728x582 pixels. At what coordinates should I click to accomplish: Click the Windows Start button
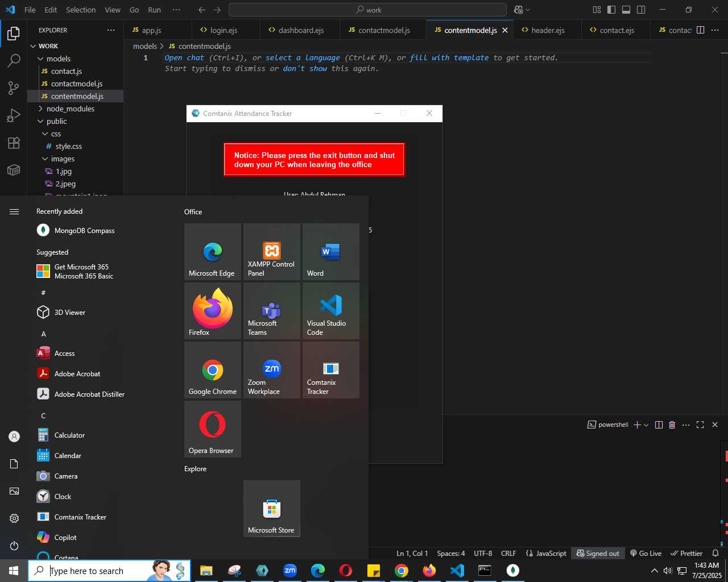(14, 571)
